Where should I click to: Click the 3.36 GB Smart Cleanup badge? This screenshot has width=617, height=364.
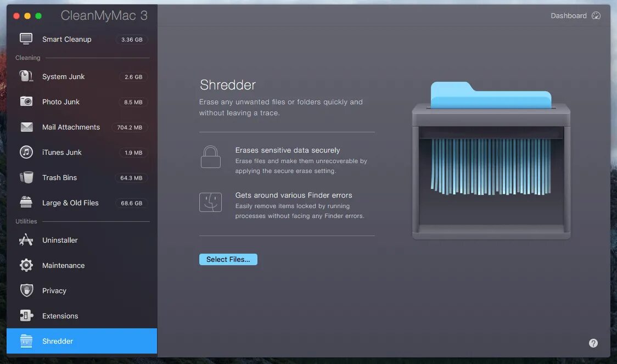coord(132,40)
